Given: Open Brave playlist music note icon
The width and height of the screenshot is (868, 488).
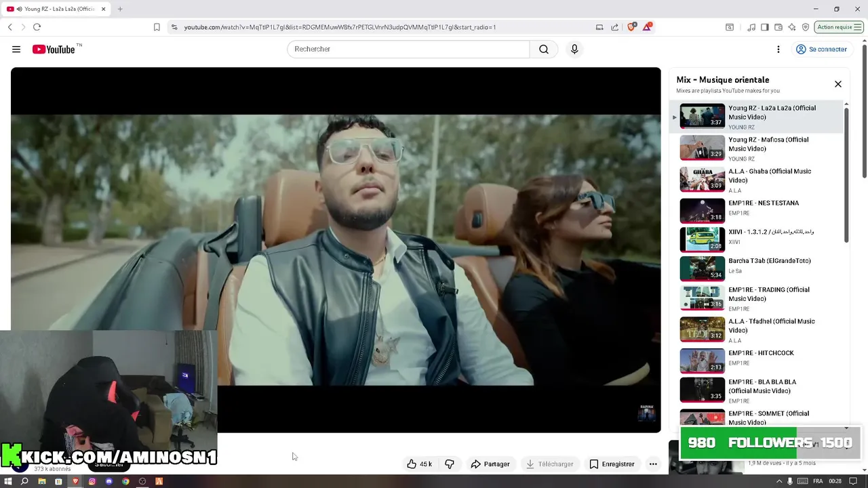Looking at the screenshot, I should click(x=751, y=27).
